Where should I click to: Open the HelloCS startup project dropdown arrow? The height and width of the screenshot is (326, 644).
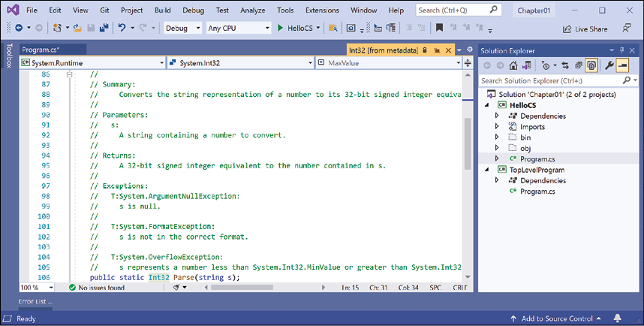pos(318,28)
